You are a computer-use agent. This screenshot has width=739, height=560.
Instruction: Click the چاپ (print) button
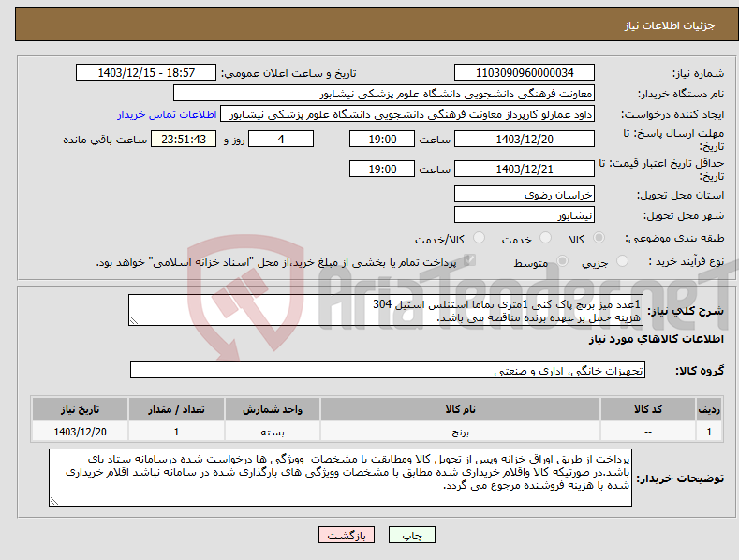(x=411, y=535)
